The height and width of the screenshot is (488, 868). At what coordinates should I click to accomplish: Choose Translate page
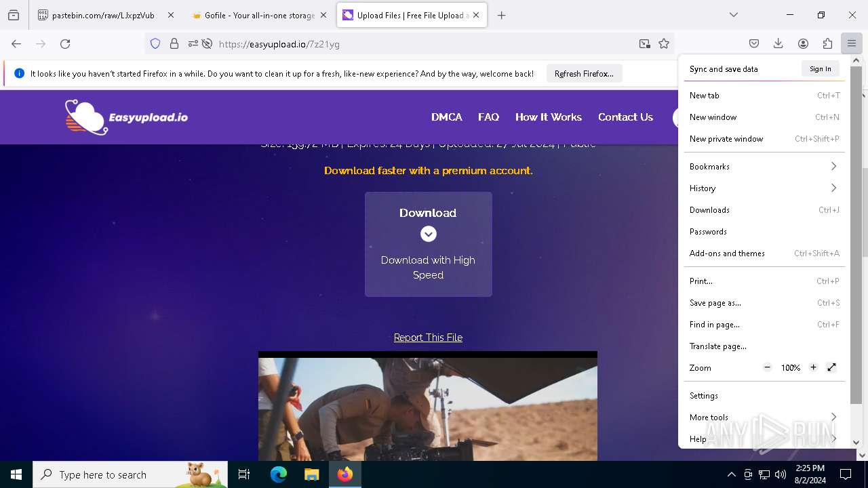click(764, 346)
